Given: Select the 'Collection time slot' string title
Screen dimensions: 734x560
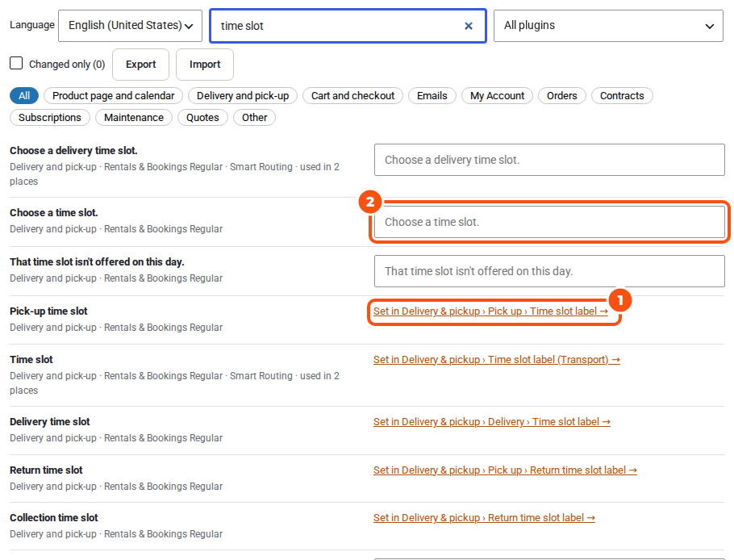Looking at the screenshot, I should [54, 517].
